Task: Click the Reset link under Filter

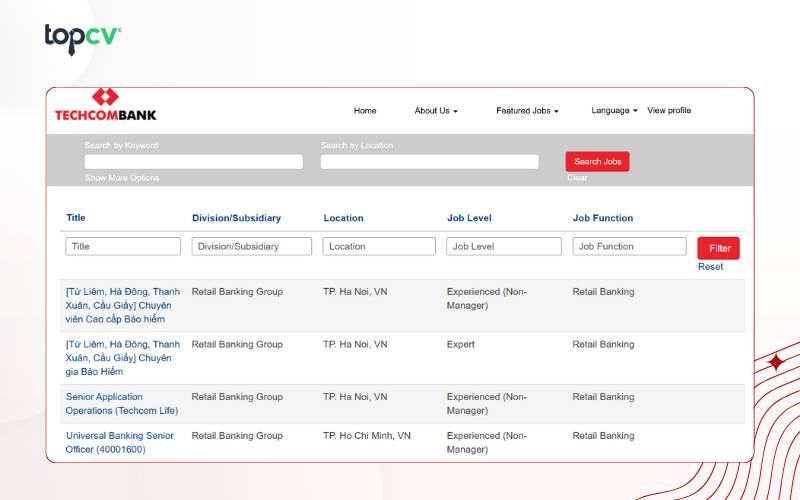Action: (710, 267)
